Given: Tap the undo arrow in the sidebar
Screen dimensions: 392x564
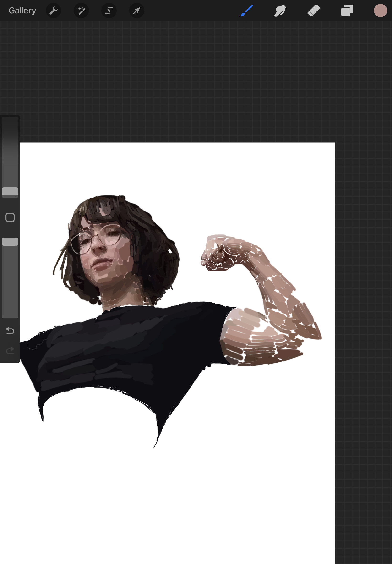Looking at the screenshot, I should pyautogui.click(x=10, y=331).
